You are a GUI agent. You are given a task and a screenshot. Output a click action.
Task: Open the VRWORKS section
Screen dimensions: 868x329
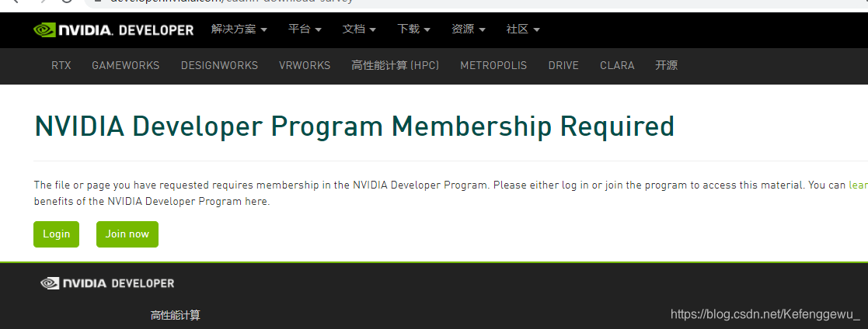click(305, 65)
